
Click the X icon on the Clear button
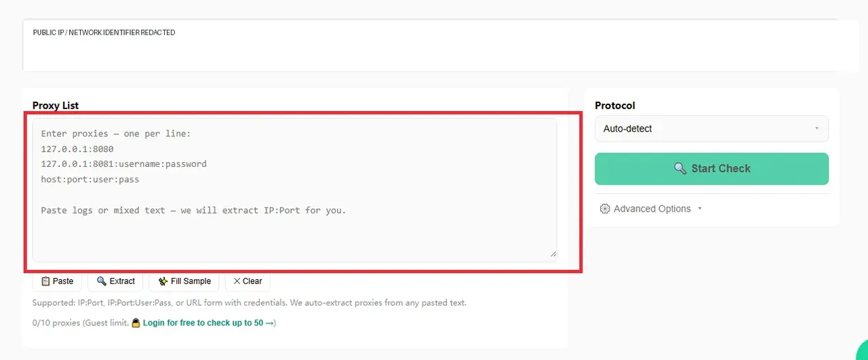click(x=237, y=281)
